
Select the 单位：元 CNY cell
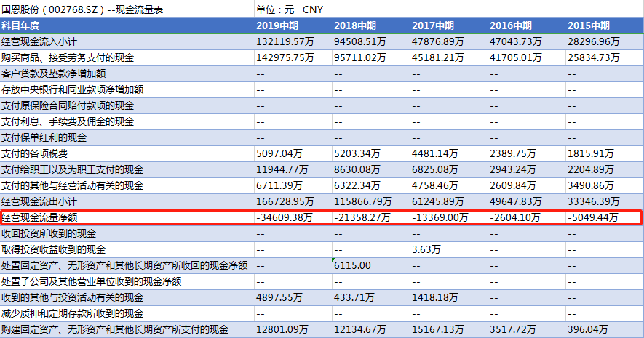coord(290,9)
